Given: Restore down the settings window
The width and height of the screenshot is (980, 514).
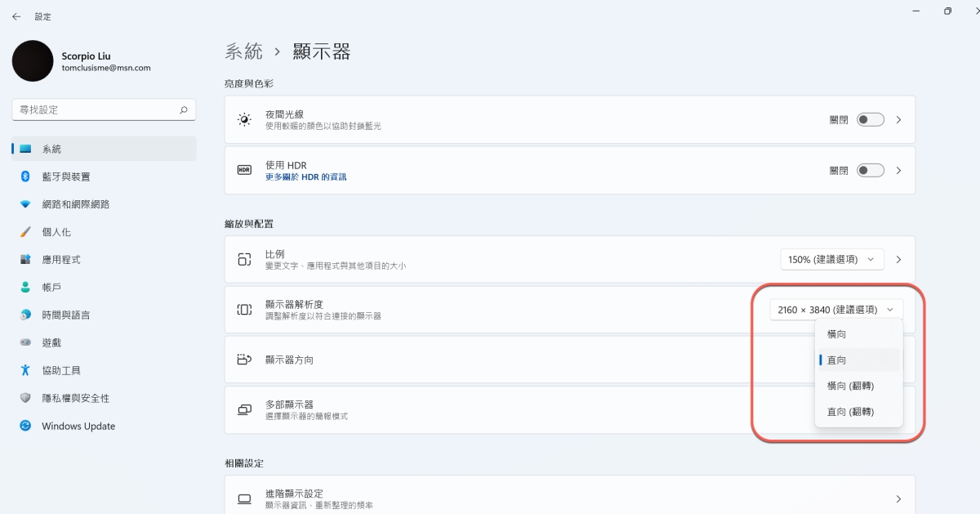Looking at the screenshot, I should point(947,11).
